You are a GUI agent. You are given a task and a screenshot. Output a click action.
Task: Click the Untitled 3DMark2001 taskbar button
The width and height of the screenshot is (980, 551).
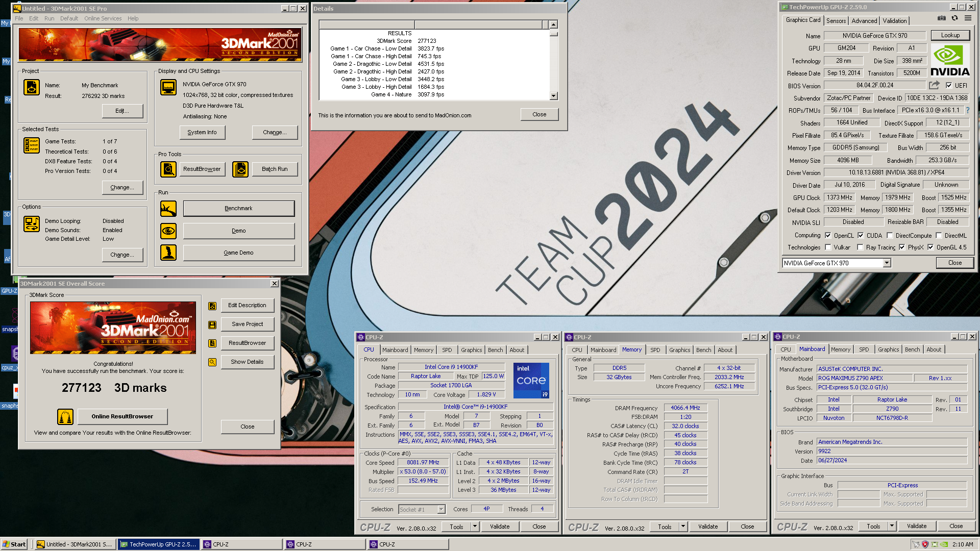(x=75, y=544)
